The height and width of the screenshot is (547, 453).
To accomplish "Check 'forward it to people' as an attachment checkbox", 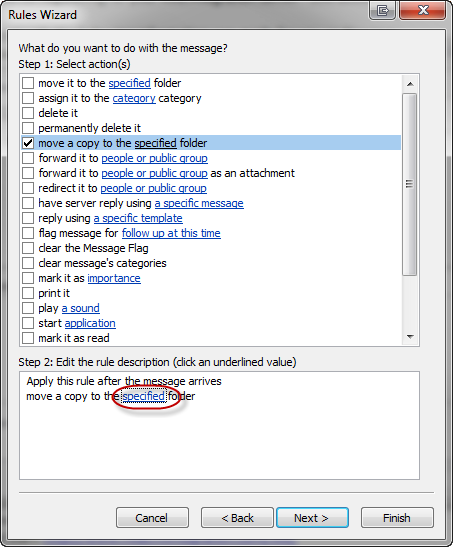I will coord(28,173).
